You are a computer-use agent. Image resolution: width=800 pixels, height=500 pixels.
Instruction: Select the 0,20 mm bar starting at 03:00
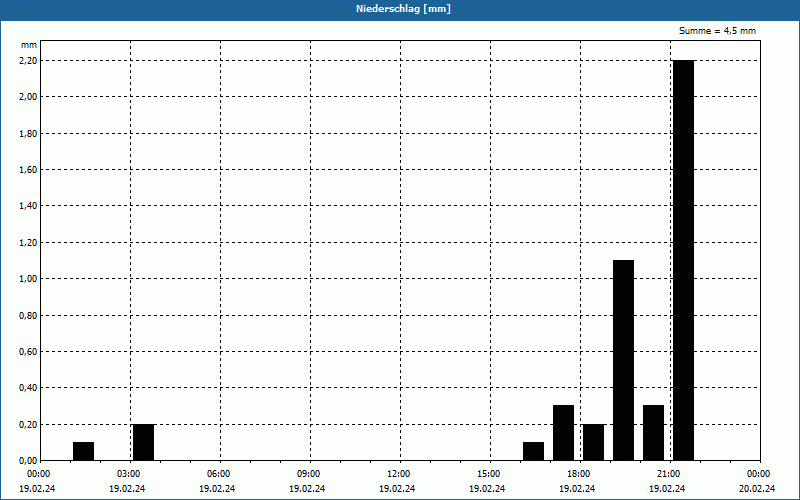click(143, 442)
